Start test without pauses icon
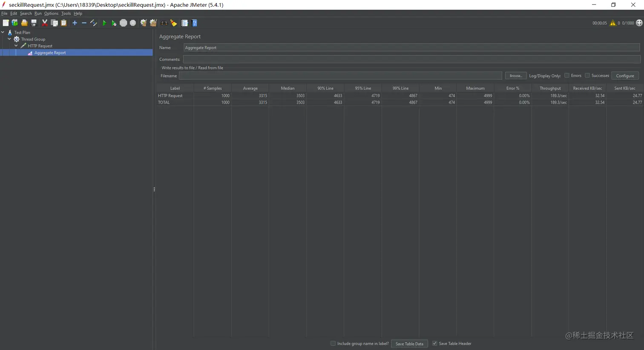Viewport: 644px width, 350px height. 114,23
